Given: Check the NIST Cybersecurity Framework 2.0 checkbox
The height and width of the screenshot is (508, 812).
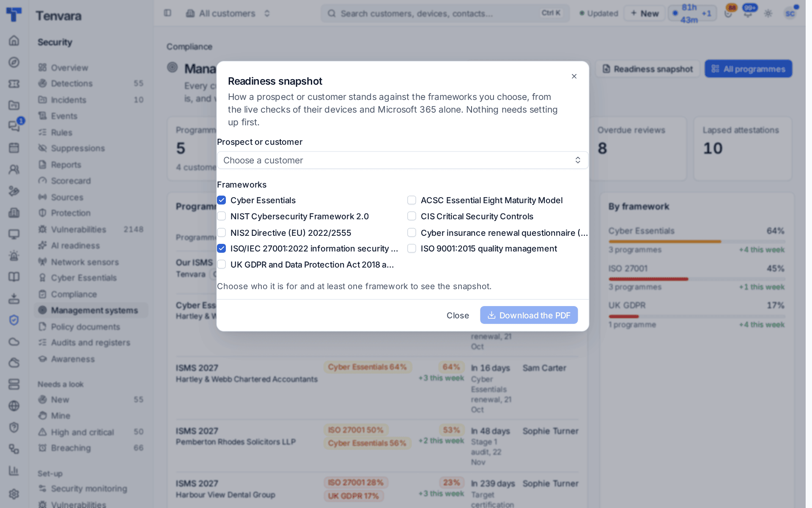Looking at the screenshot, I should coord(221,216).
